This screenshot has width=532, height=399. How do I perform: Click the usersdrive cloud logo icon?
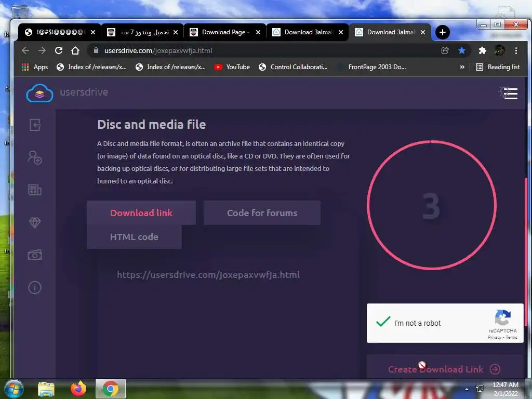click(x=39, y=93)
